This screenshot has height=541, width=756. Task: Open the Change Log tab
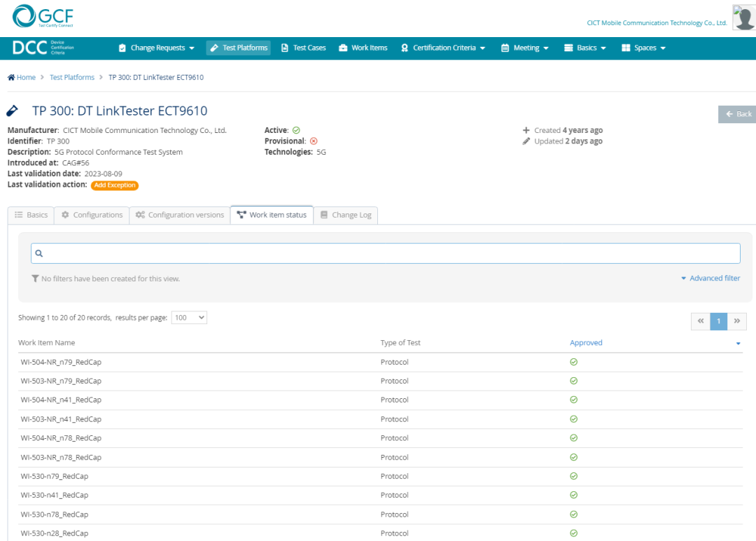(346, 215)
